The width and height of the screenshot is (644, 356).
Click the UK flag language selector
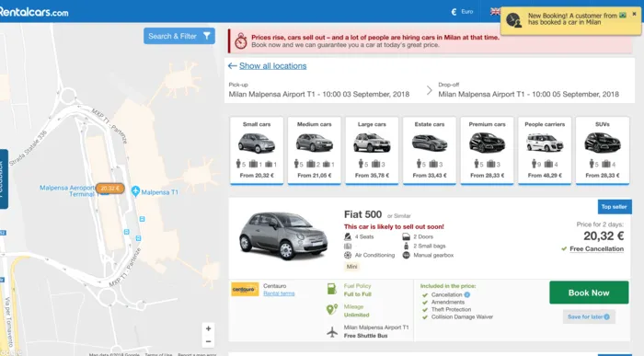click(x=495, y=11)
